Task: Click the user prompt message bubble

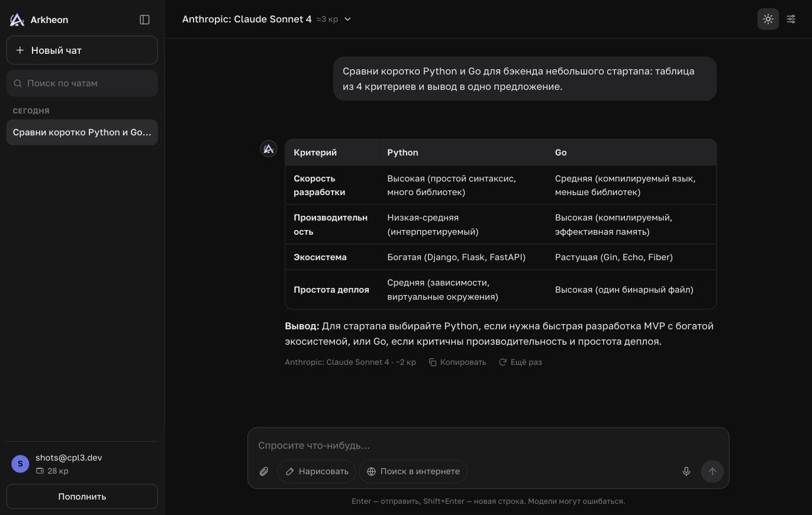Action: coord(525,79)
